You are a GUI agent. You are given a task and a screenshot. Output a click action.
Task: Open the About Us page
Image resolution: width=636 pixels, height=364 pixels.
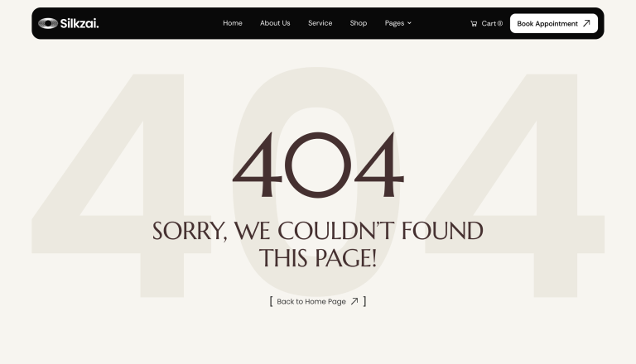tap(275, 23)
